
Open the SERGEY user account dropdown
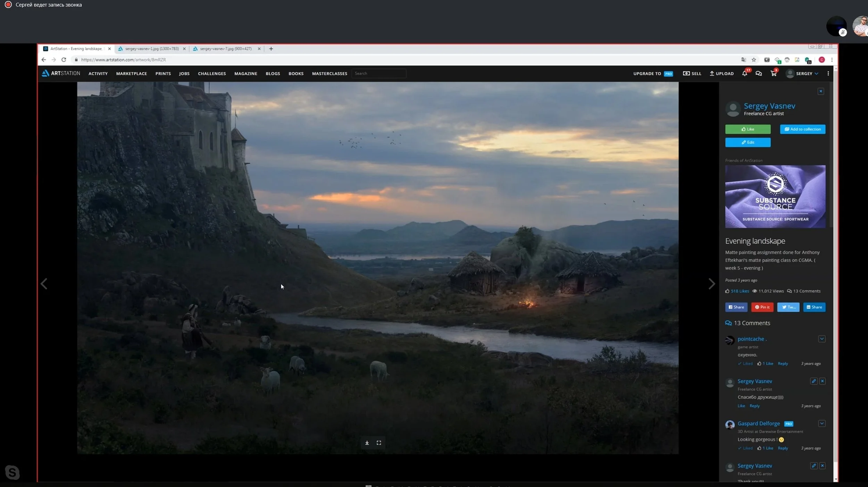(x=802, y=73)
